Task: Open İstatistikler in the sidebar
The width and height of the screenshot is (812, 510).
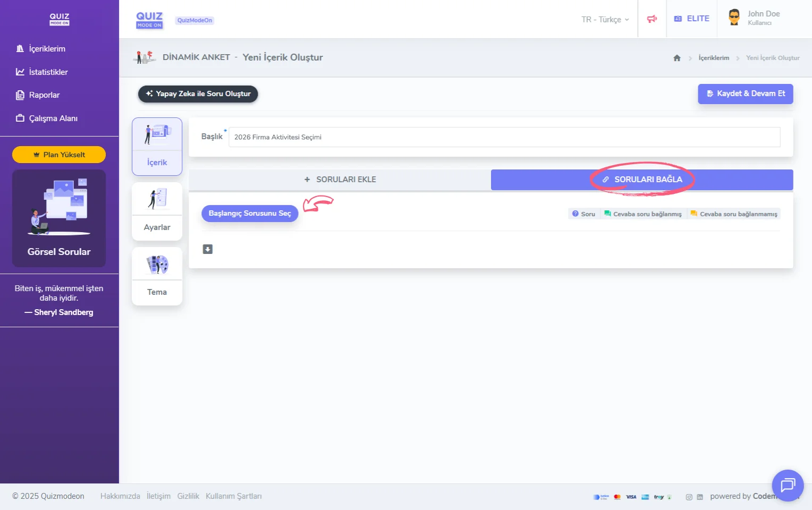Action: 48,72
